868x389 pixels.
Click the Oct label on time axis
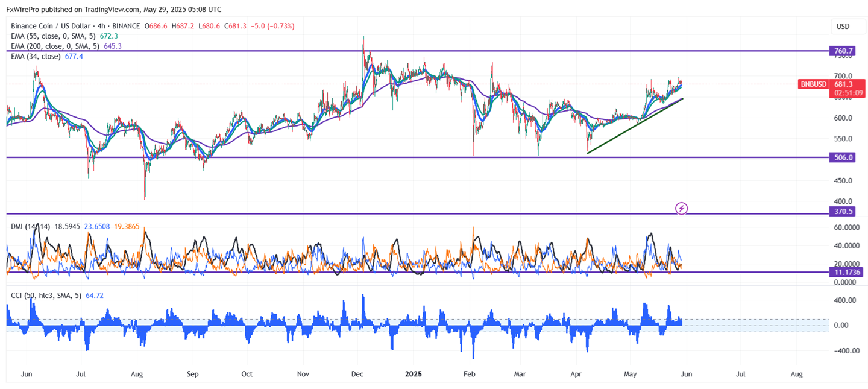[x=247, y=374]
